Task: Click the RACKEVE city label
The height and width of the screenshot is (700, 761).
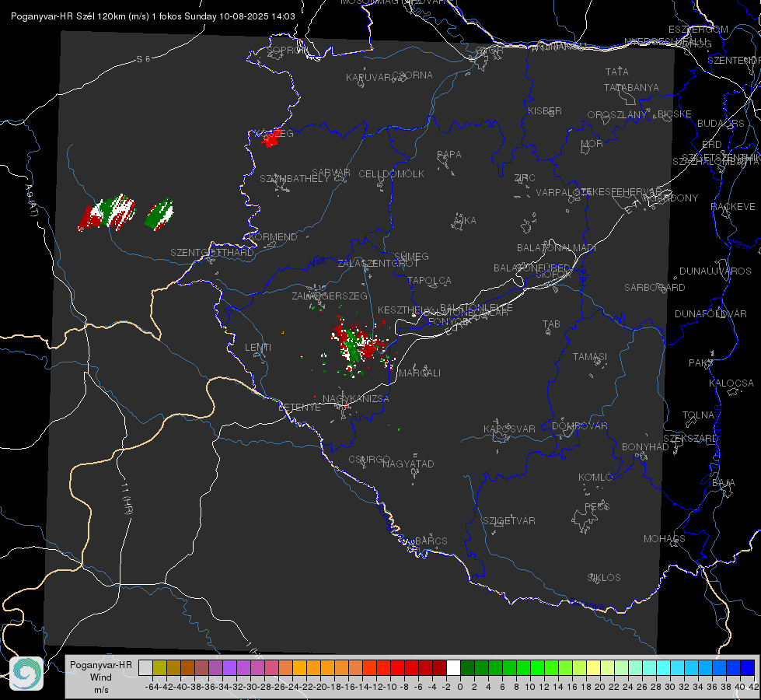Action: point(733,207)
